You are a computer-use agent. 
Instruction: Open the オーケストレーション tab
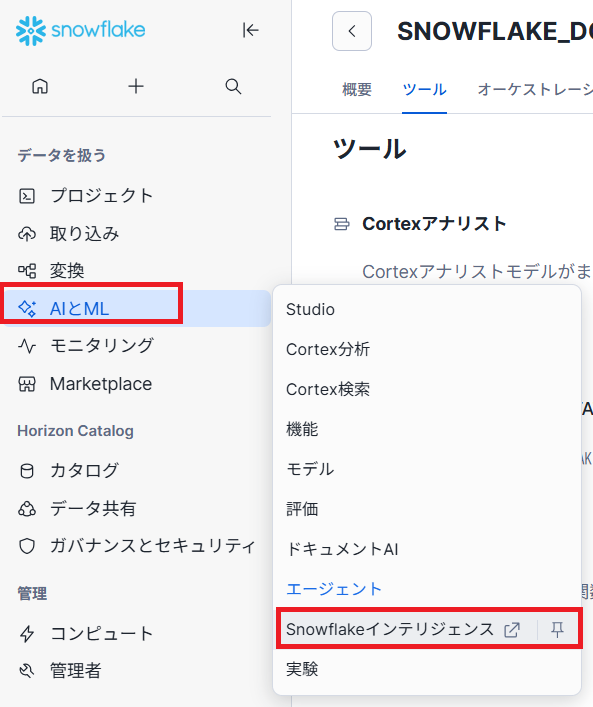(x=535, y=89)
